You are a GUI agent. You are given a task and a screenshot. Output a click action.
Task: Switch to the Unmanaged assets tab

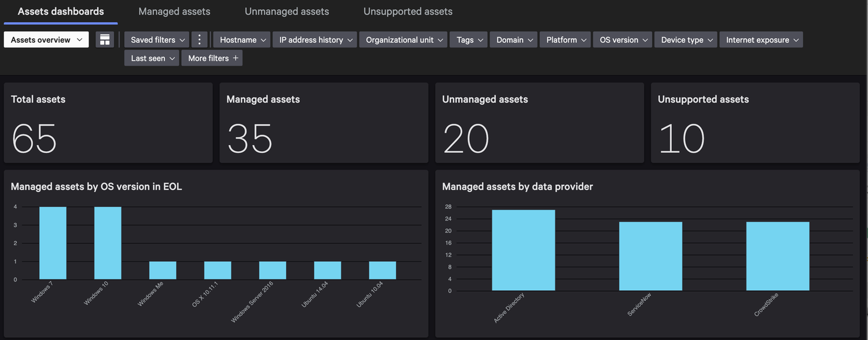click(x=286, y=12)
